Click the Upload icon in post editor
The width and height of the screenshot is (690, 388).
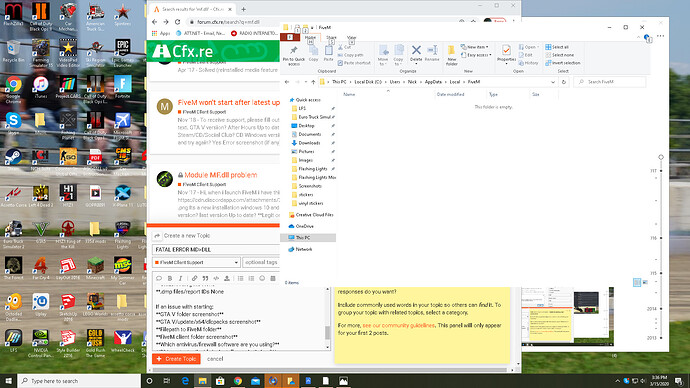point(227,278)
